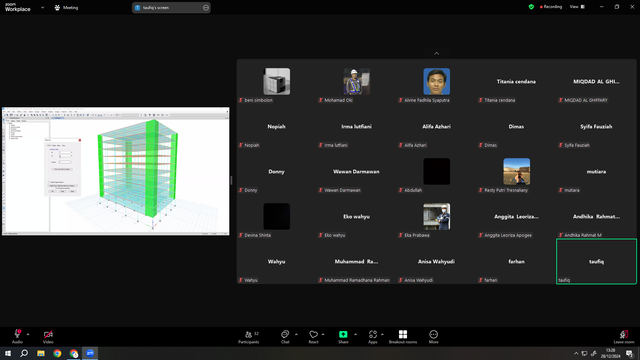640x360 pixels.
Task: Select the highlighted taufiq participant tile
Action: coord(596,262)
